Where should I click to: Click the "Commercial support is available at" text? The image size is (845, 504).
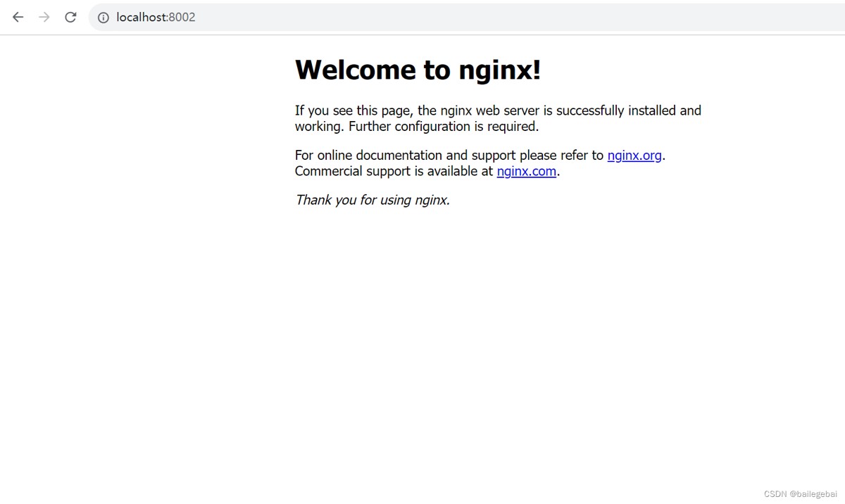pos(394,172)
